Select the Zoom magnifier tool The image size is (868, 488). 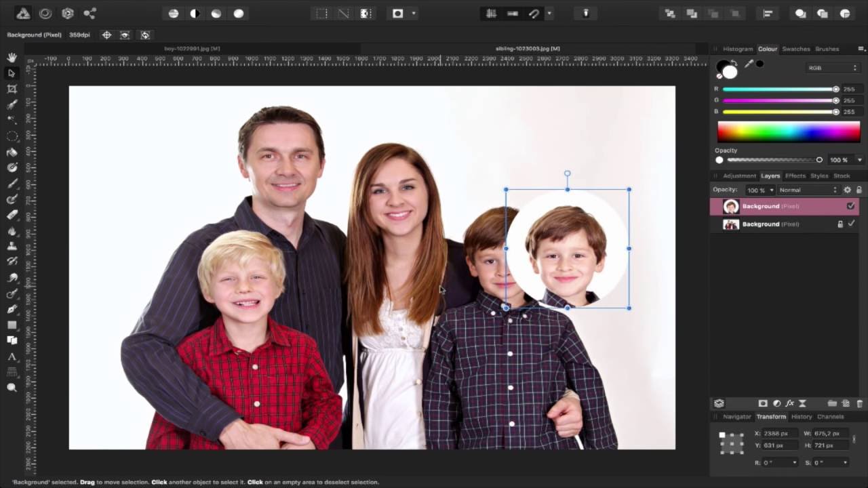(12, 388)
